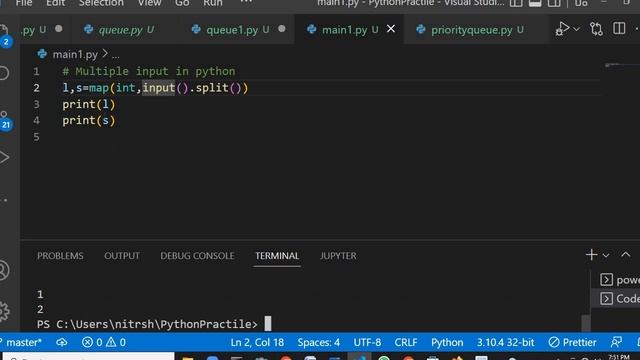The width and height of the screenshot is (640, 360).
Task: Open the PROBLEMS panel tab
Action: pyautogui.click(x=60, y=256)
